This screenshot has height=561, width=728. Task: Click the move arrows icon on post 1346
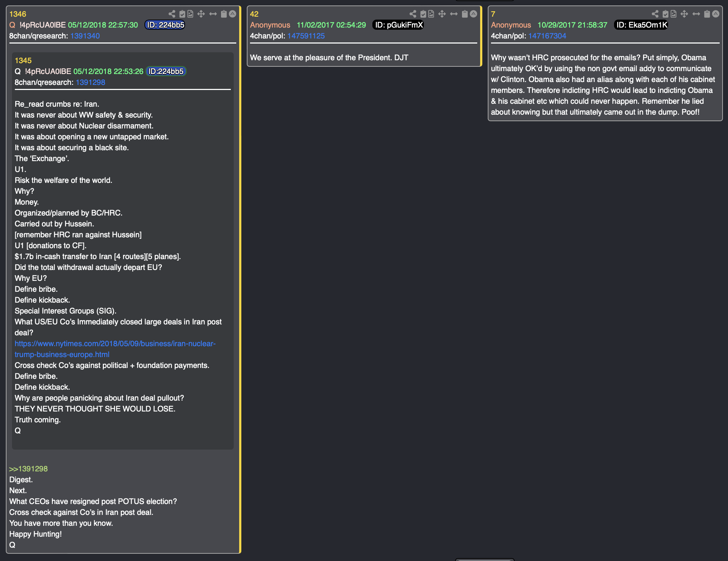coord(201,14)
